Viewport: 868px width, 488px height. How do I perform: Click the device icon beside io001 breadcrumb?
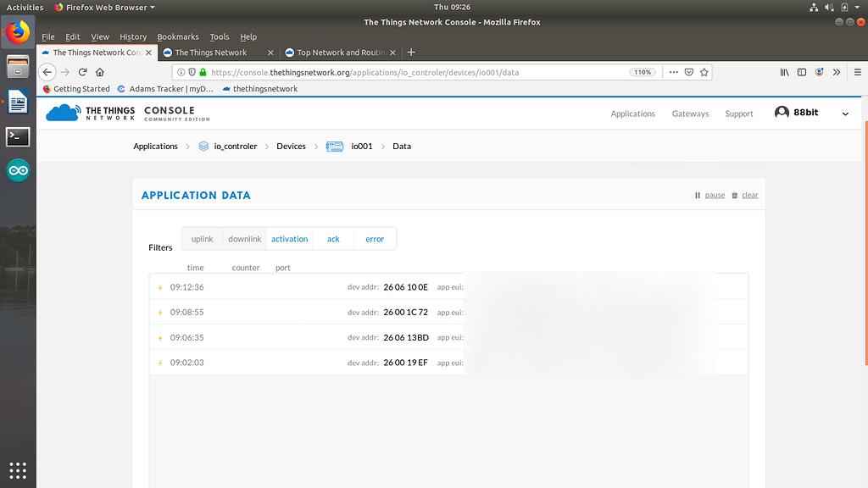pos(334,146)
